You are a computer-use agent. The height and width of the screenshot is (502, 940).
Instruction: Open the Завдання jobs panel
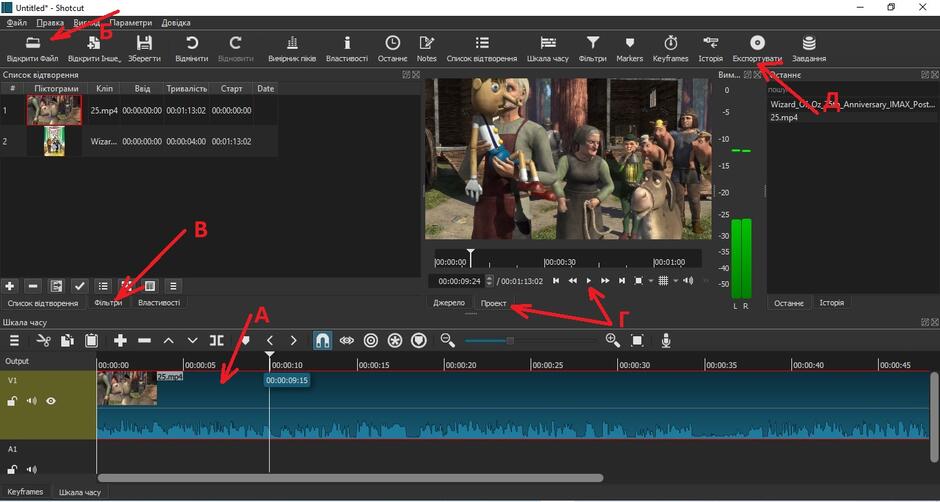809,49
